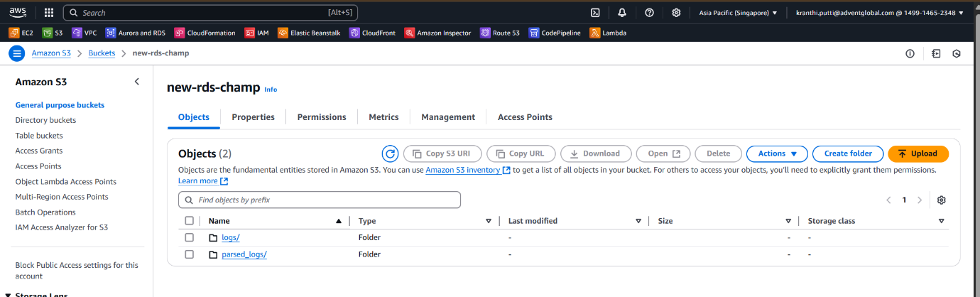Open the info circle icon beside the breadcrumb

point(910,53)
